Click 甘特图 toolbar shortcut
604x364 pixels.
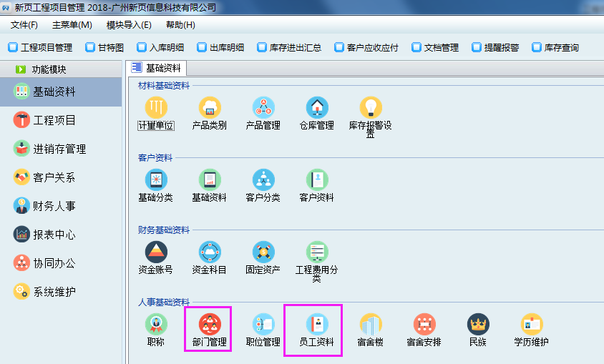(104, 47)
